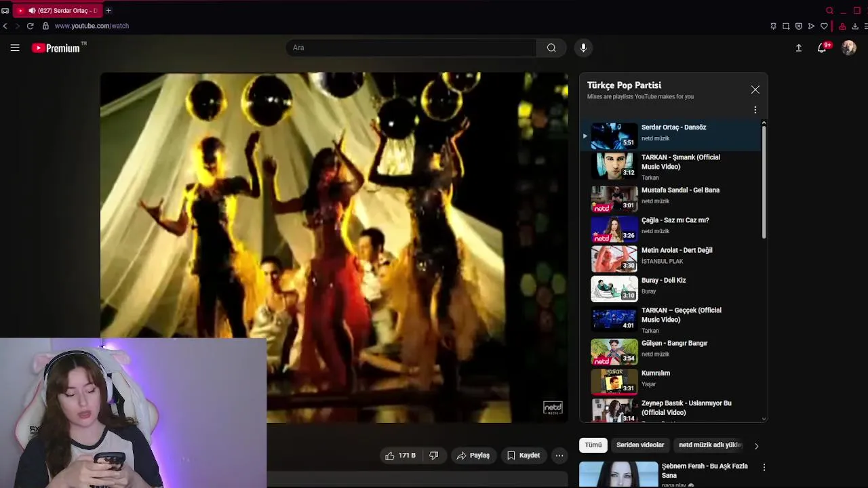Click the playing music video frame
The width and height of the screenshot is (868, 488).
click(334, 247)
